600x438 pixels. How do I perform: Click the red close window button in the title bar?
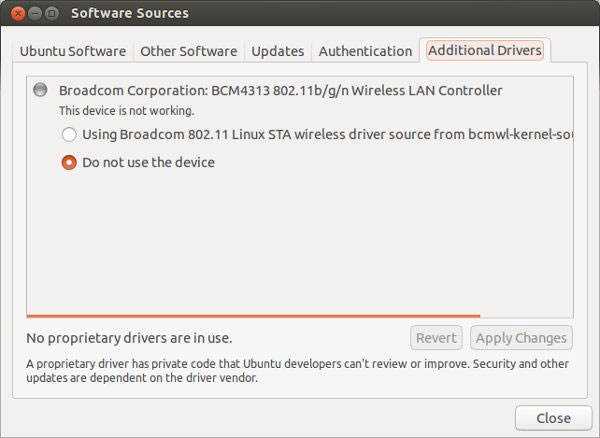[18, 13]
